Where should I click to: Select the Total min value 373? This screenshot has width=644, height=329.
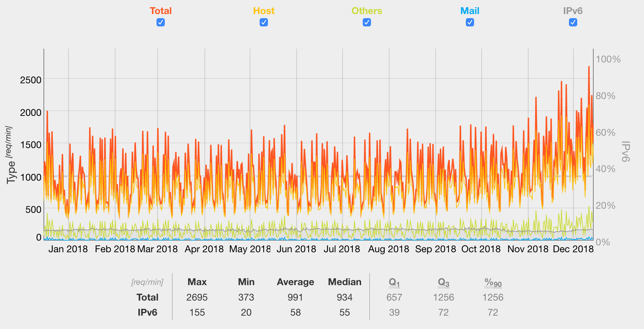246,297
